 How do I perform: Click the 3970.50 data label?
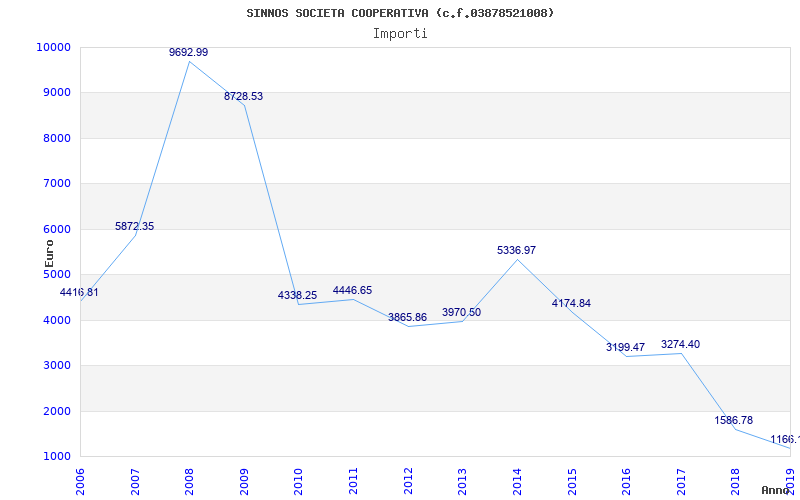[x=461, y=312]
